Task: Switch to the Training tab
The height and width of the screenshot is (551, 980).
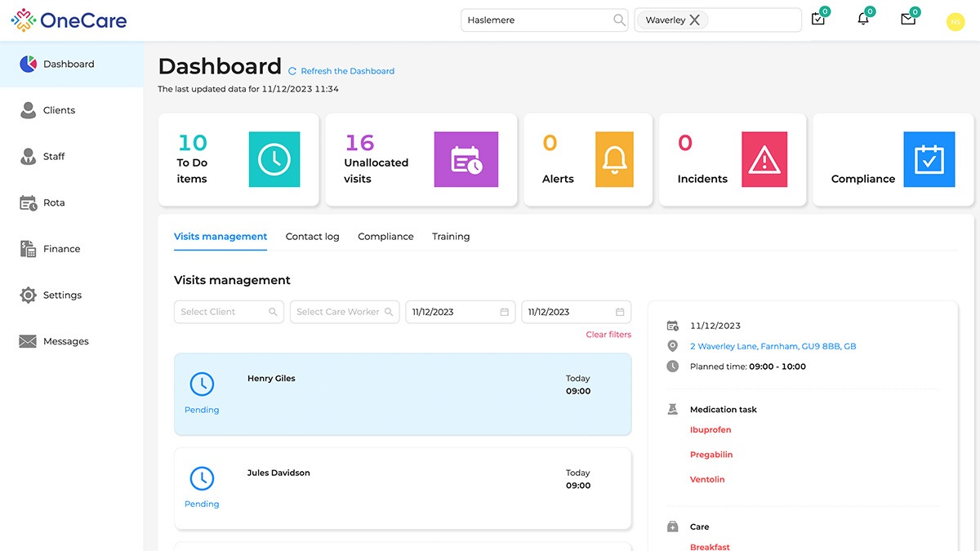Action: click(451, 237)
